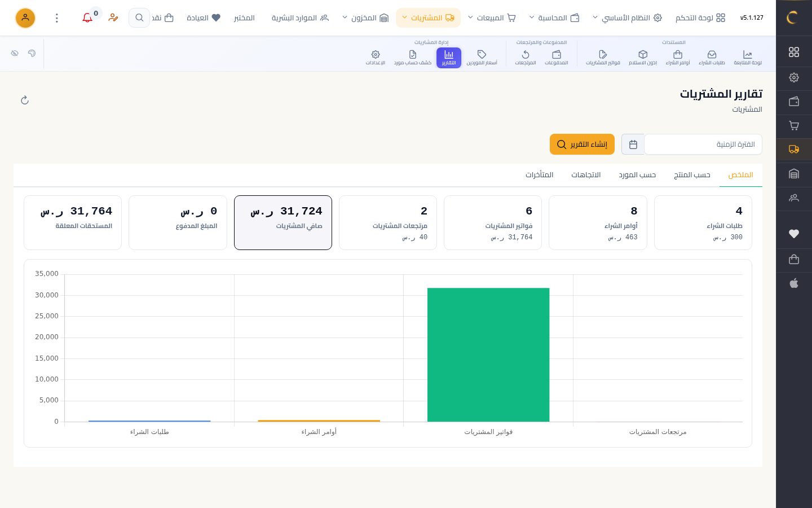Open the user avatar profile menu

point(25,17)
